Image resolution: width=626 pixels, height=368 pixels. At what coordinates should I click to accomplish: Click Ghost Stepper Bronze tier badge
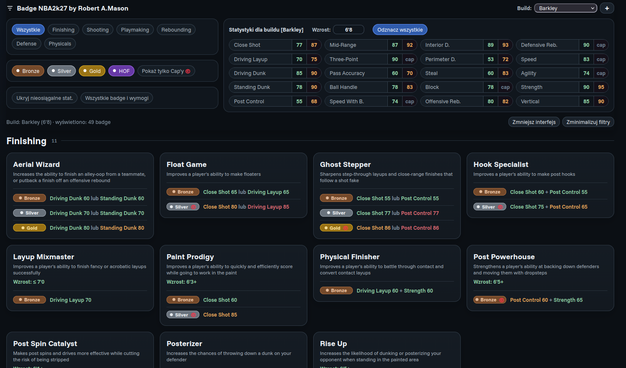[336, 198]
